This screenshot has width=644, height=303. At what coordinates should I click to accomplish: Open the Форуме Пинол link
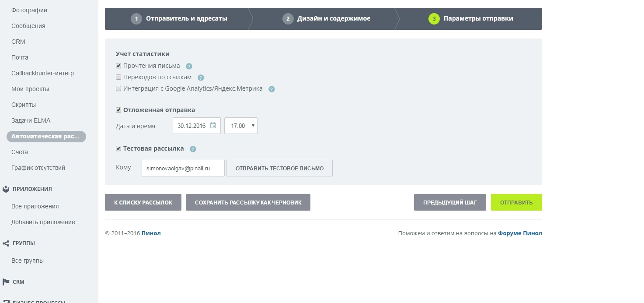[520, 233]
